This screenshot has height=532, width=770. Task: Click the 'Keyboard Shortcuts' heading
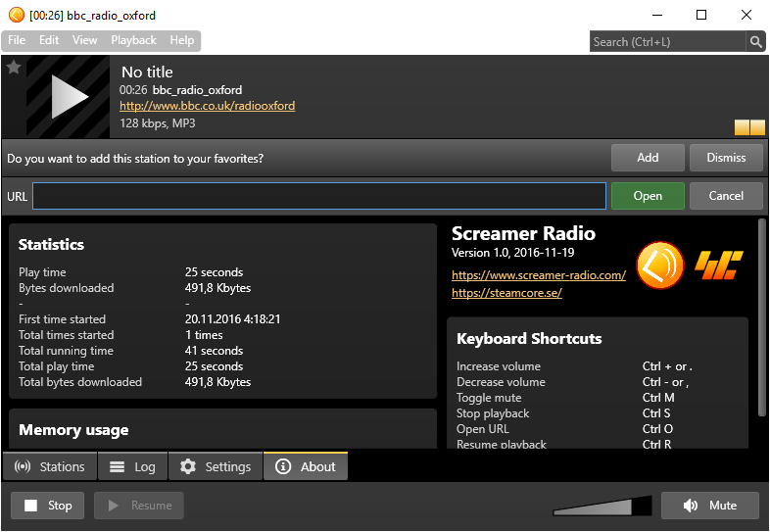(529, 338)
